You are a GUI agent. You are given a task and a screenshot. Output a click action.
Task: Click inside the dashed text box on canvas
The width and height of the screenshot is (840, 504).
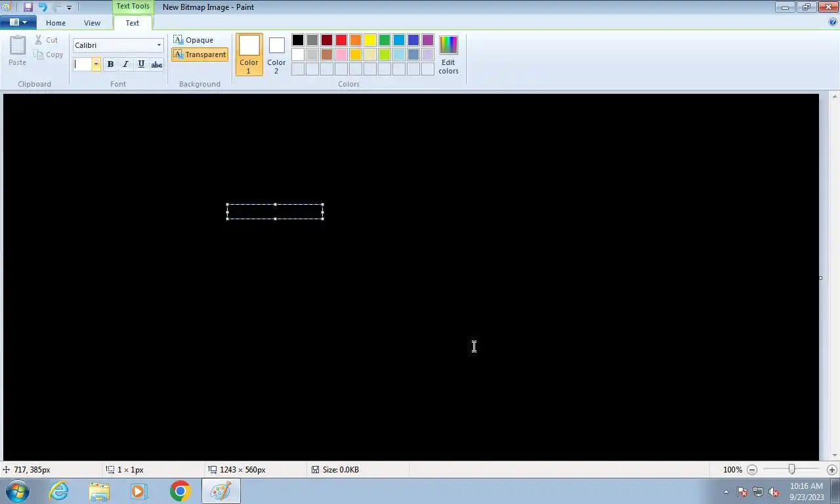(x=275, y=211)
